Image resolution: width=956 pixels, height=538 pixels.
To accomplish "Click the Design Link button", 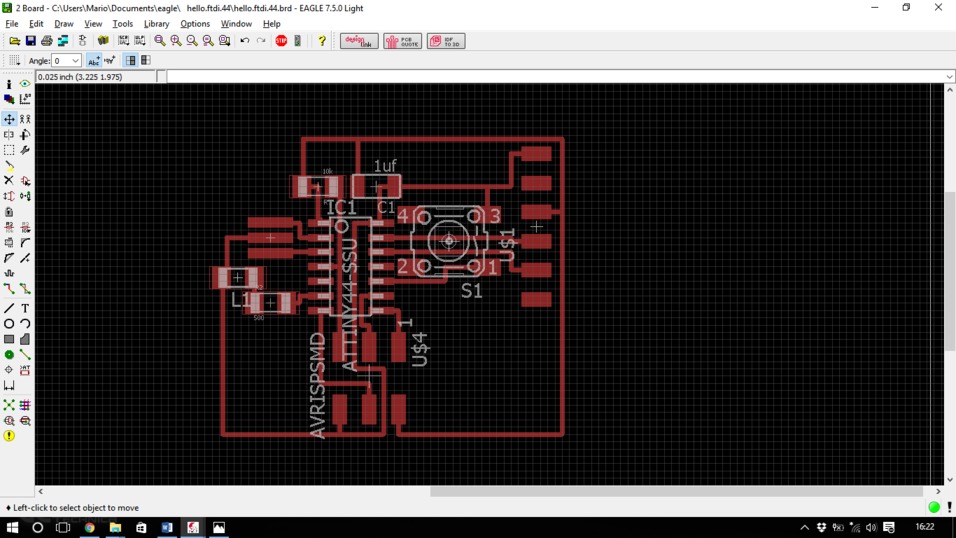I will tap(359, 41).
